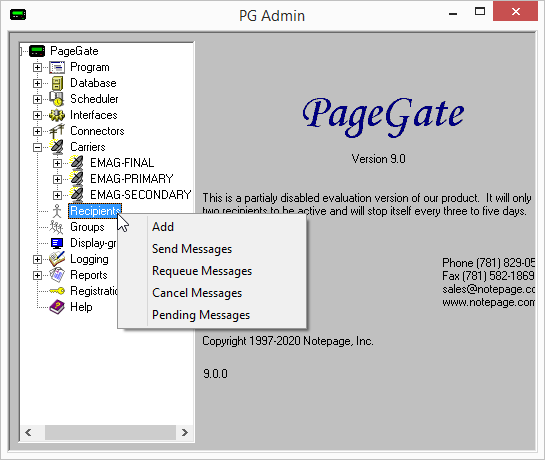545x460 pixels.
Task: Click the Connectors antenna icon
Action: pos(57,131)
